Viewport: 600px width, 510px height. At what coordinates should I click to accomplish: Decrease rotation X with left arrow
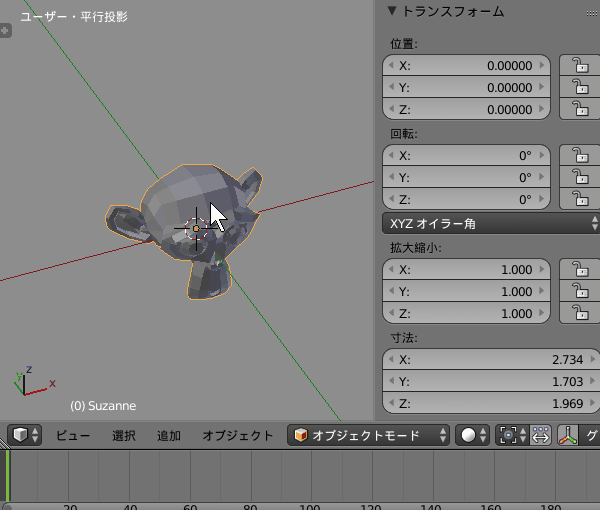[391, 155]
